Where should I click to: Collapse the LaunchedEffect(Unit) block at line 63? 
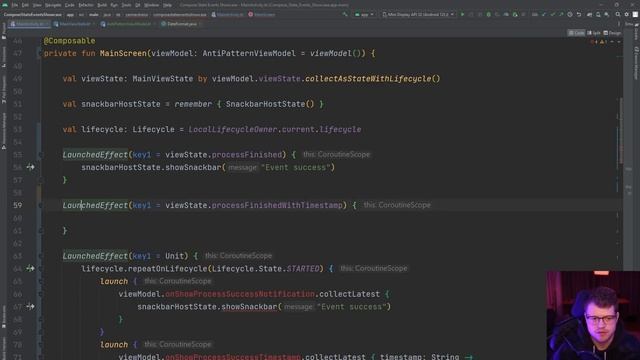pyautogui.click(x=40, y=256)
